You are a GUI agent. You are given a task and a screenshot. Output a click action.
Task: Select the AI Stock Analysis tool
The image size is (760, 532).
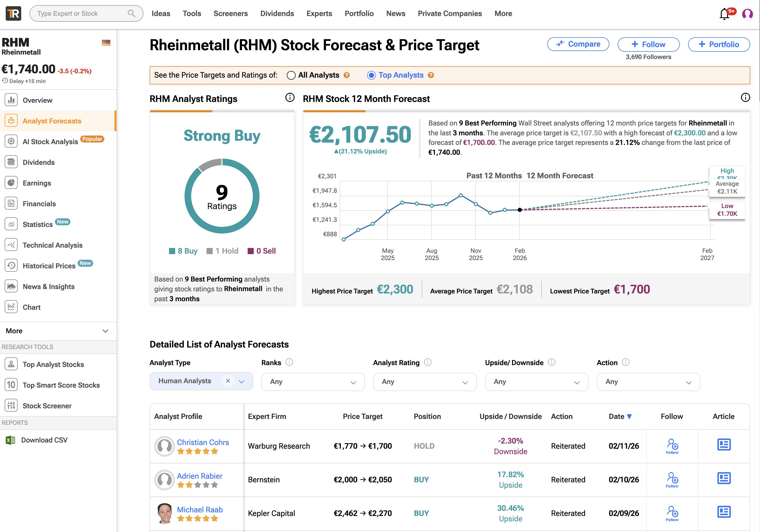pos(50,142)
